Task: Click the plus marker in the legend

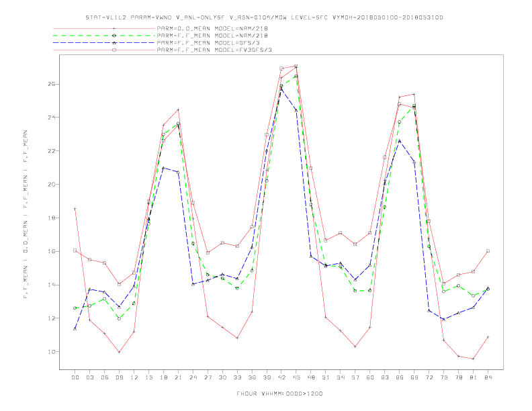Action: point(114,28)
